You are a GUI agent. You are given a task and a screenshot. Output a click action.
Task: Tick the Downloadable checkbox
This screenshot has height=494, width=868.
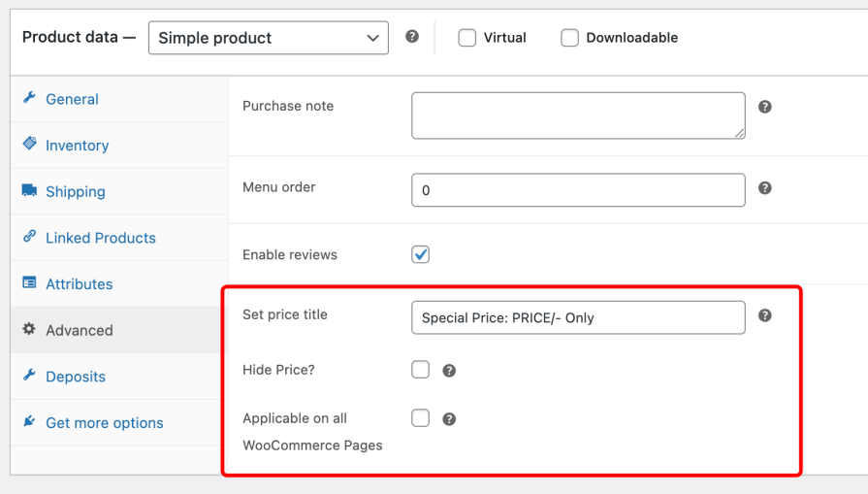(x=569, y=38)
